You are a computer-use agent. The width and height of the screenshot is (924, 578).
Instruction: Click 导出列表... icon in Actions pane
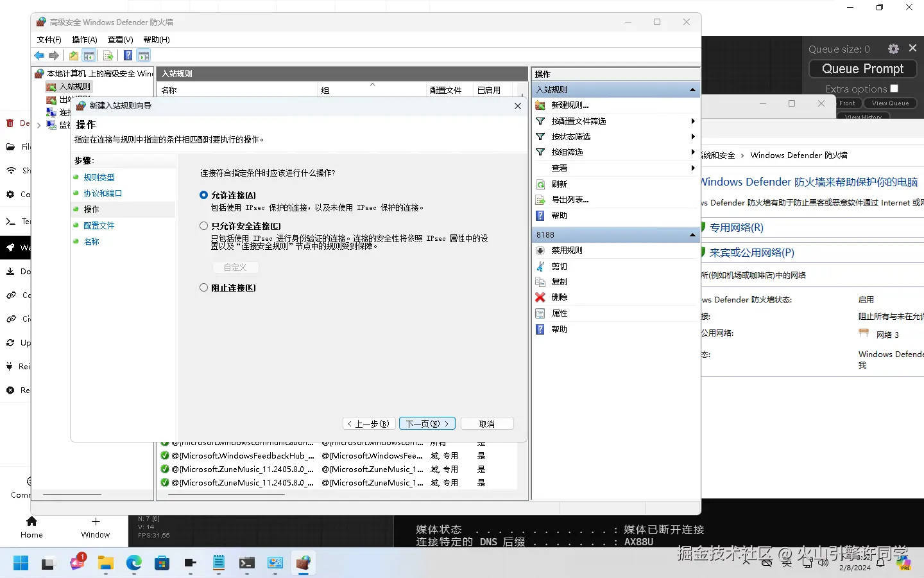540,200
